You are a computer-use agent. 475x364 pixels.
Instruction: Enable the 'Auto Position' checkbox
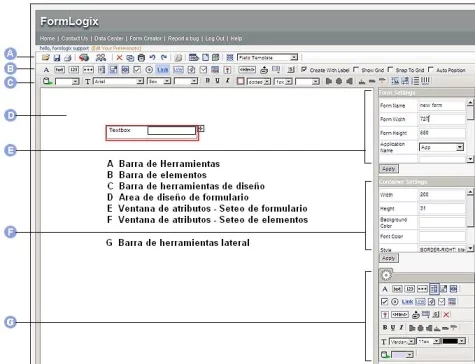(431, 69)
